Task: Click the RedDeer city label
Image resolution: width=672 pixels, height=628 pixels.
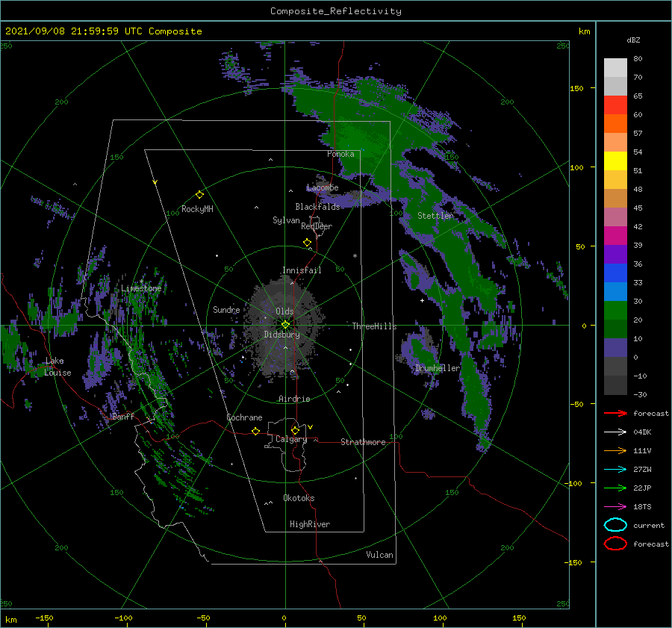Action: tap(317, 226)
